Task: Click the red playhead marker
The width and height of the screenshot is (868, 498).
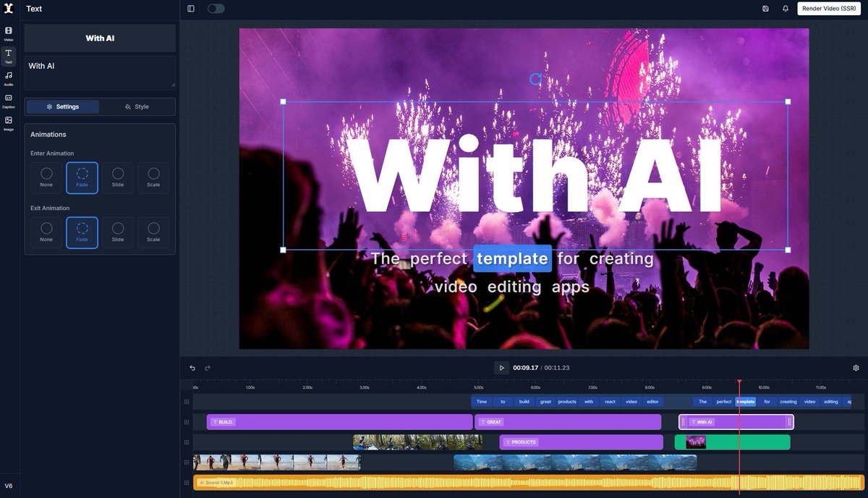Action: [x=739, y=382]
